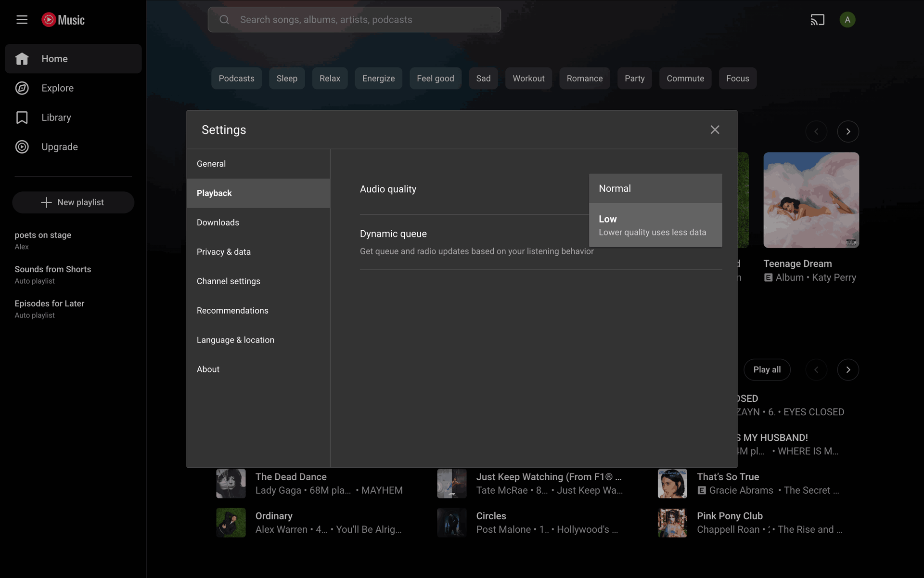Click the Dynamic queue setting label
This screenshot has width=924, height=578.
point(393,234)
